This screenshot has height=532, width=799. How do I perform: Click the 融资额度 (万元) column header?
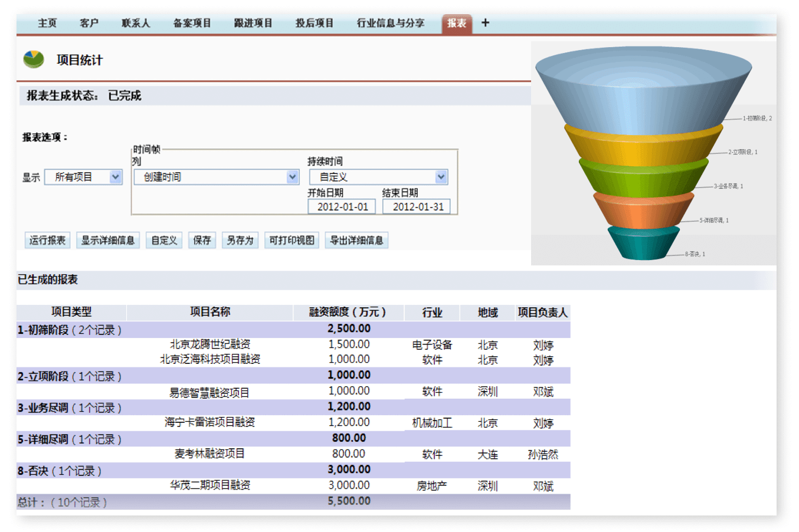[x=348, y=312]
